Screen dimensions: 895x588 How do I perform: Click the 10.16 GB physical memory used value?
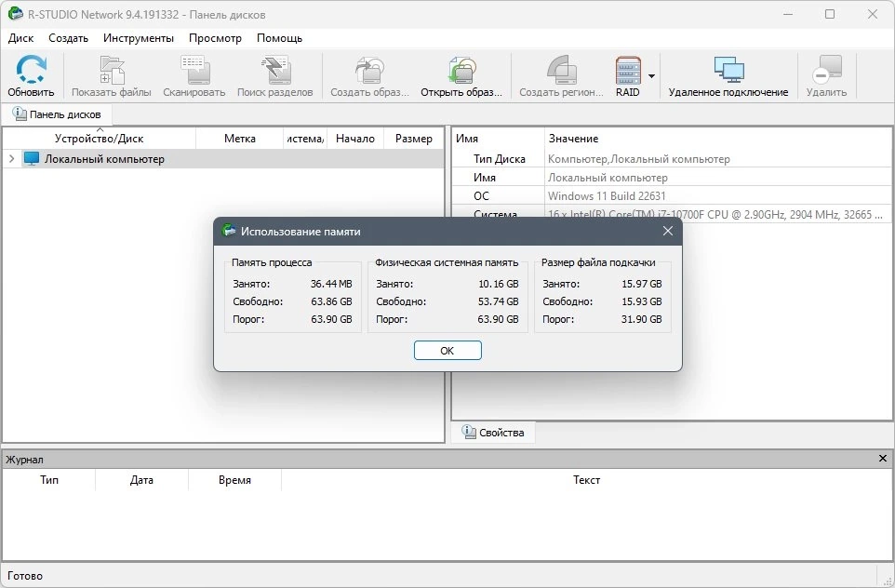[499, 284]
